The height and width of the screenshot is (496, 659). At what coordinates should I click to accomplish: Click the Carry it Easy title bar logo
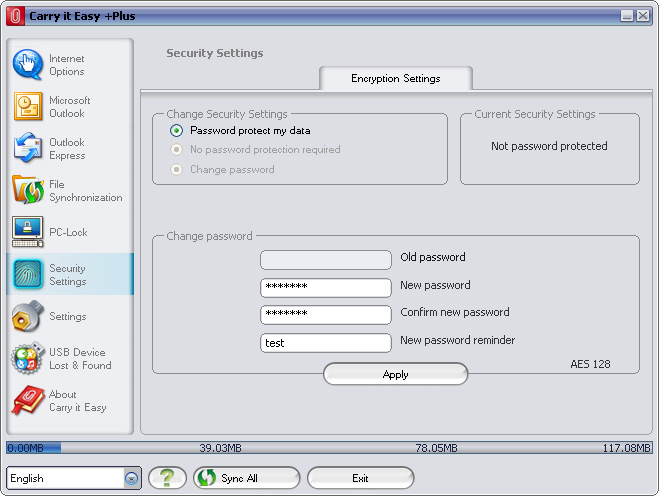(x=16, y=16)
